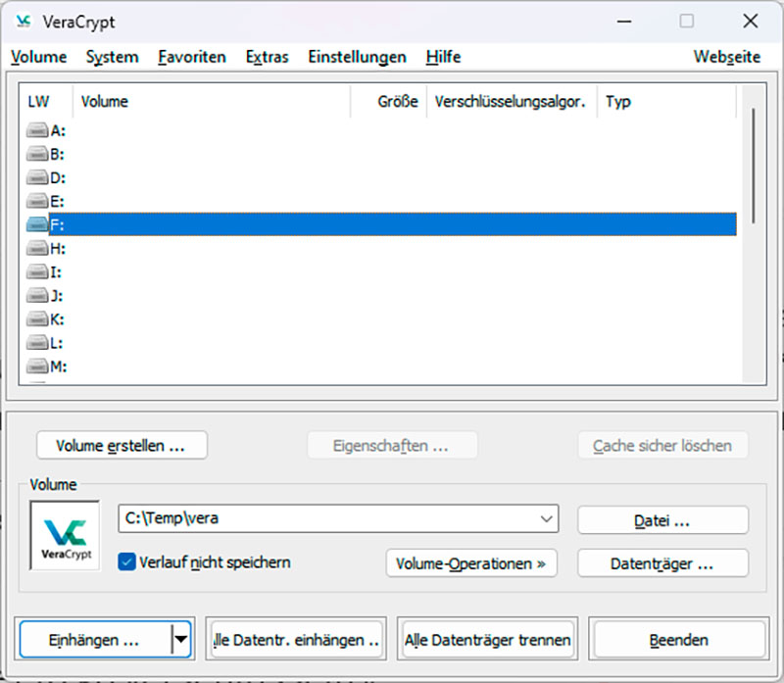
Task: Minimize the VeraCrypt window
Action: 624,22
